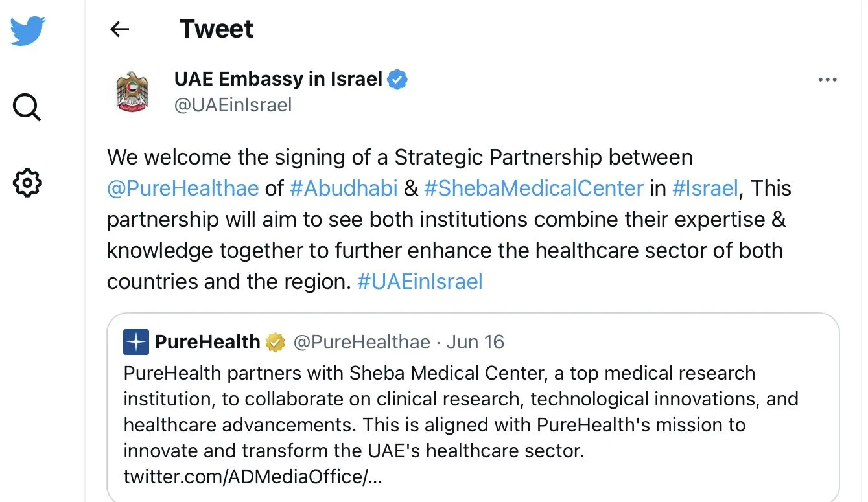Viewport: 868px width, 502px height.
Task: Click the Jun 16 date of quoted tweet
Action: (475, 342)
